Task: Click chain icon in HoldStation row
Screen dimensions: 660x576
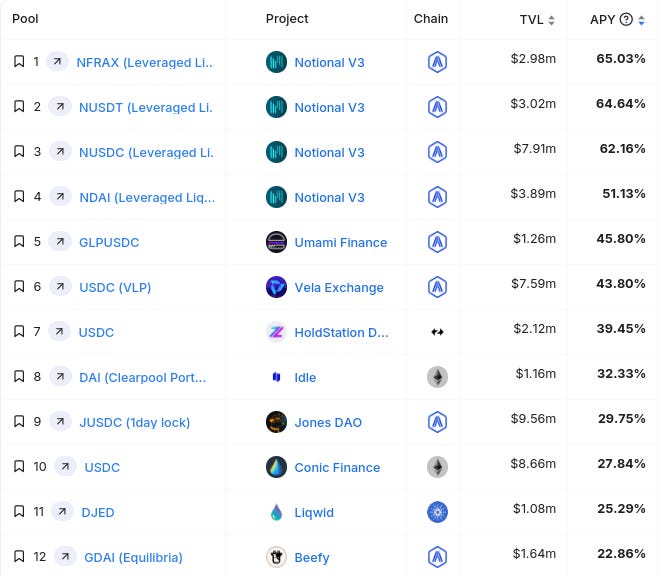Action: (437, 332)
